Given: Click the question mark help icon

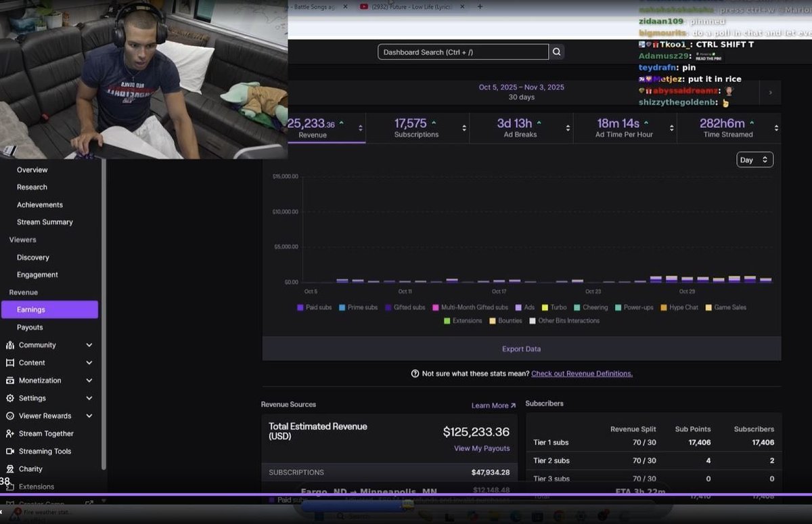Looking at the screenshot, I should pos(415,374).
